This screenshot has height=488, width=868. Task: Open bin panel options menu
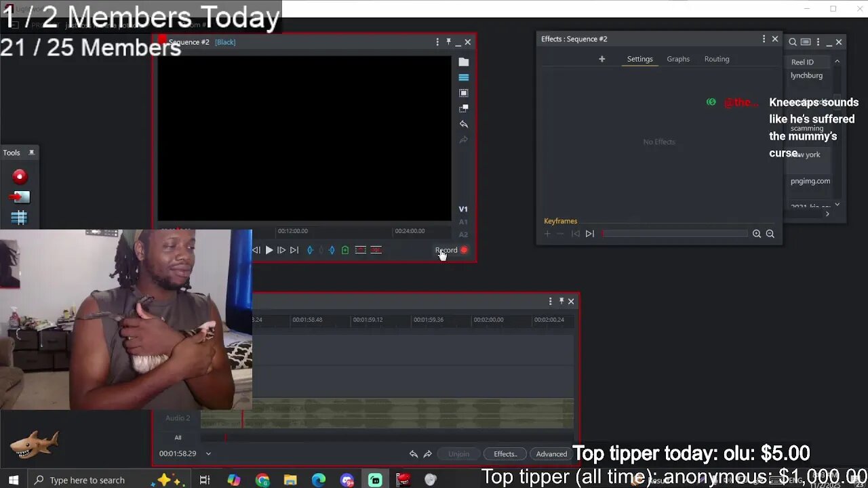818,42
